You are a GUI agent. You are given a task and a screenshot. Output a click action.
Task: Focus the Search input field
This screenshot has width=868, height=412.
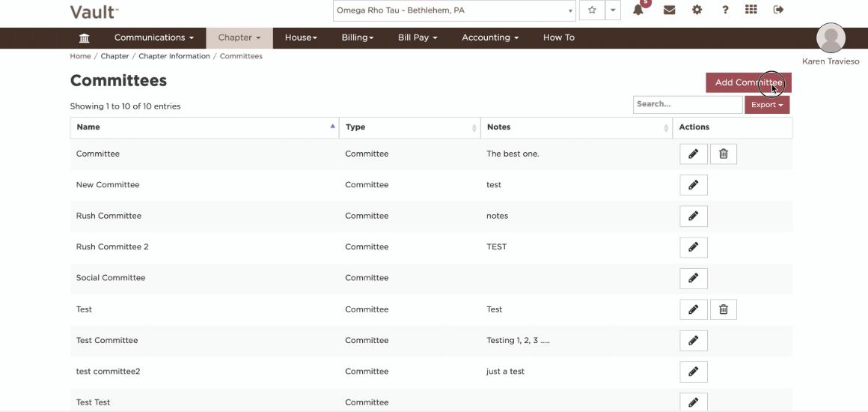(688, 104)
